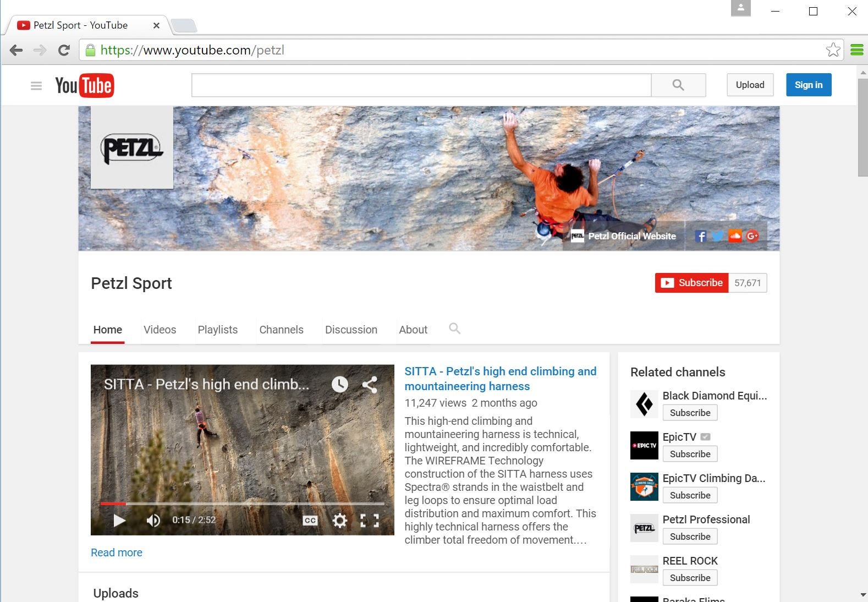Reload the page with refresh icon

click(64, 50)
